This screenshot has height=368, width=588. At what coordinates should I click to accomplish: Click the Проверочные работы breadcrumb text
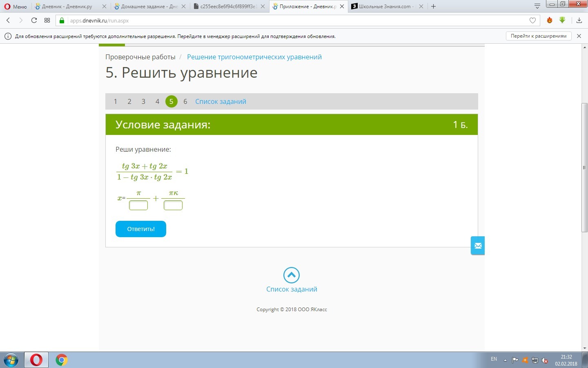[x=140, y=57]
